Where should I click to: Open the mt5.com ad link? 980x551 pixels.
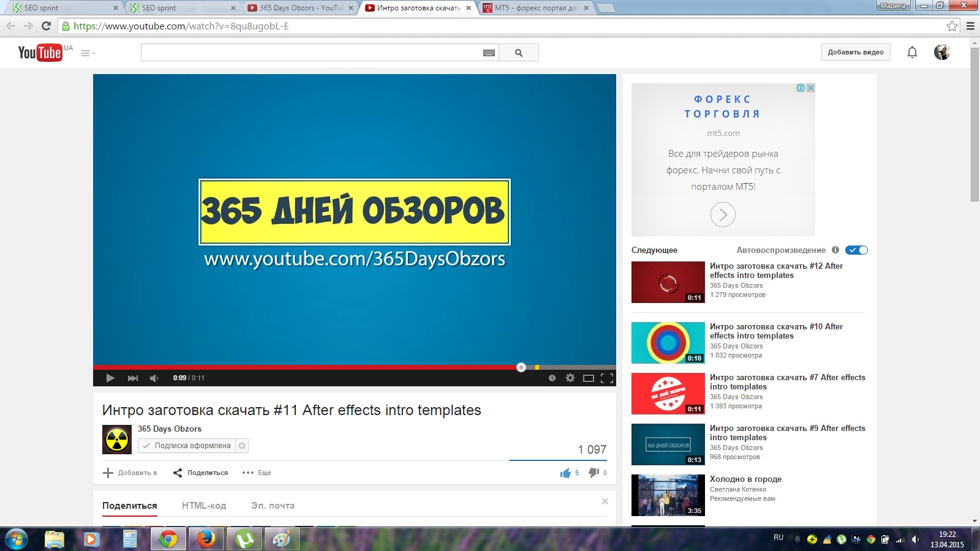723,133
